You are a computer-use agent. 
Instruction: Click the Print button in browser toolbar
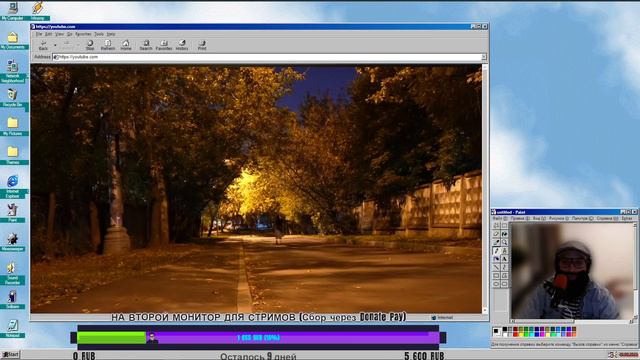pyautogui.click(x=202, y=45)
